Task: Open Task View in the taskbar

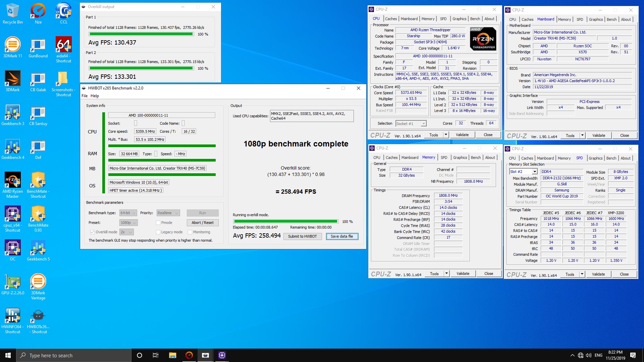Action: click(x=156, y=355)
